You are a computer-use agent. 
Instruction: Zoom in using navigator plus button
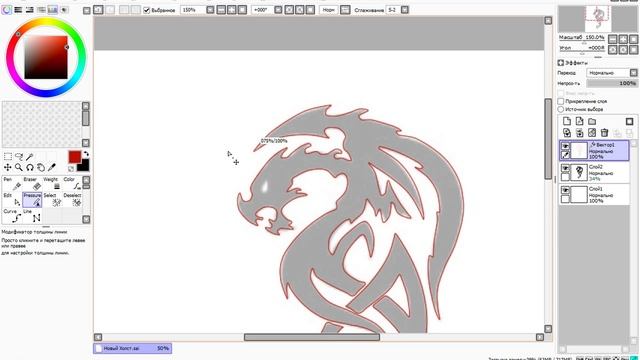point(623,39)
